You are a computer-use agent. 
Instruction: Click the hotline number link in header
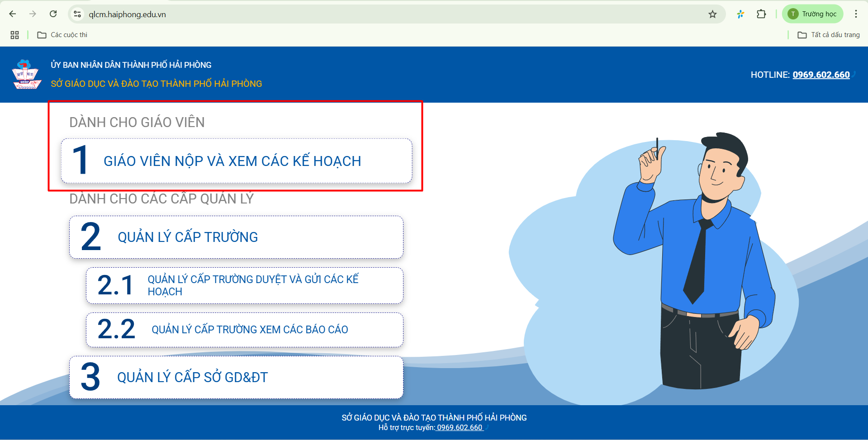click(821, 75)
